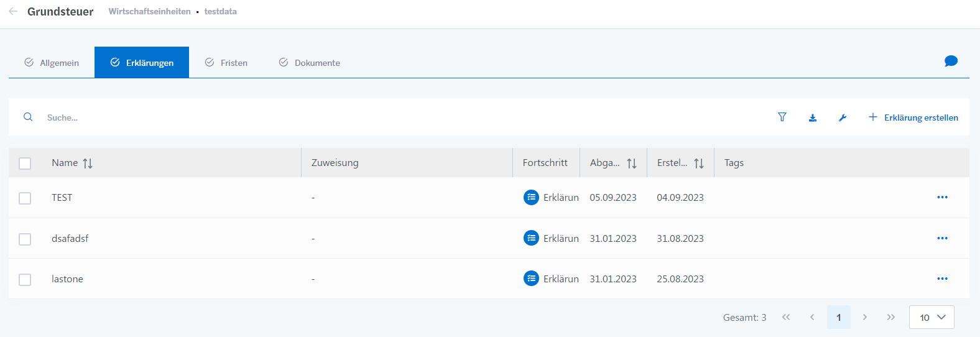The image size is (980, 337).
Task: Open the wrench settings icon
Action: 843,118
